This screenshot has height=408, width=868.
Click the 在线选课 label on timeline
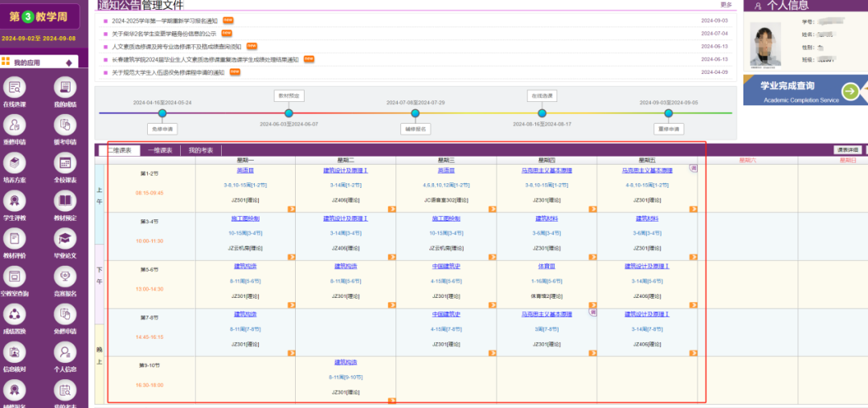(x=542, y=96)
